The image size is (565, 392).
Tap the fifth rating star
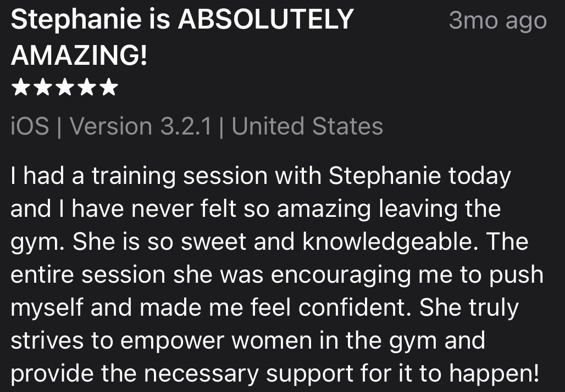pos(109,87)
